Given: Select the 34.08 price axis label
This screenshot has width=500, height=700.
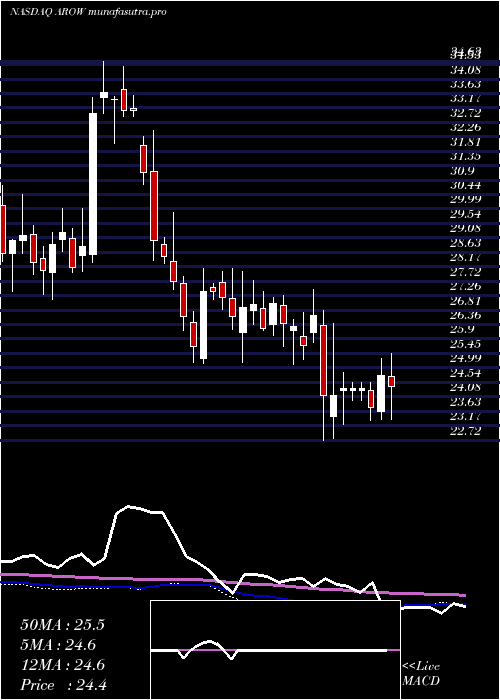Looking at the screenshot, I should click(465, 69).
